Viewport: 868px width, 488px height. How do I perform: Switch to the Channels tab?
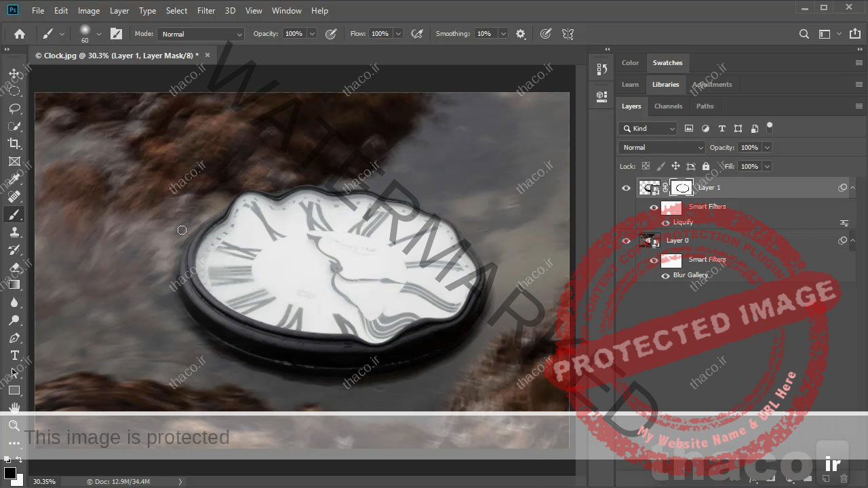(x=668, y=106)
